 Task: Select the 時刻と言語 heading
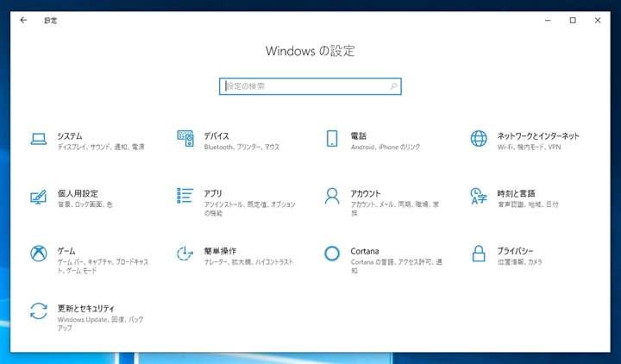[516, 194]
